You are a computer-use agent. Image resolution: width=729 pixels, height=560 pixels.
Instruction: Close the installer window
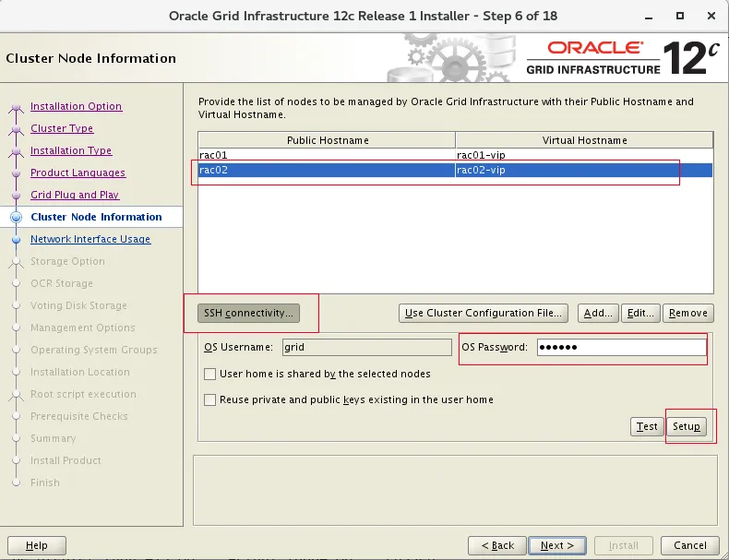711,16
